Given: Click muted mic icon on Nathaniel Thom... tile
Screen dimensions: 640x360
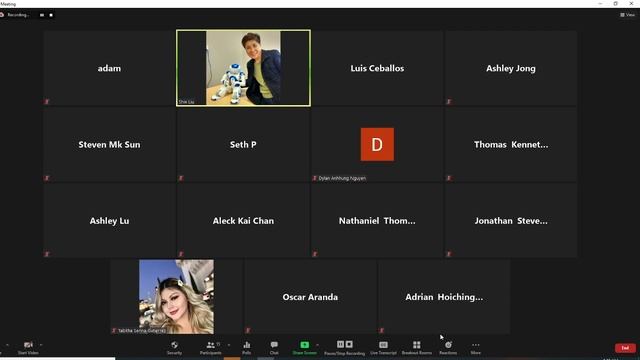Looking at the screenshot, I should [315, 254].
